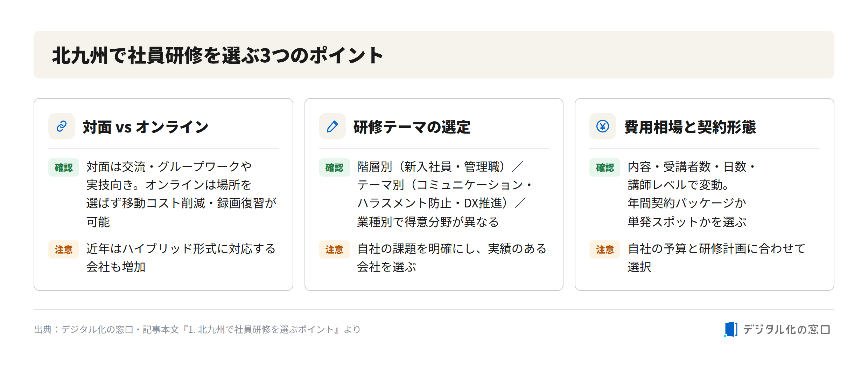Click the デジタル化の窓口 logo icon
This screenshot has width=868, height=370.
coord(731,329)
